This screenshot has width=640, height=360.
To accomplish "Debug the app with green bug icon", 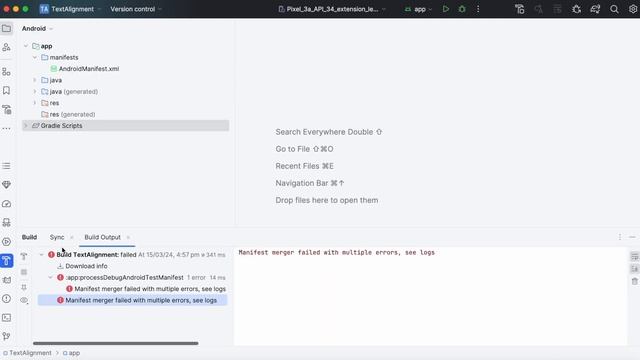I will [462, 9].
